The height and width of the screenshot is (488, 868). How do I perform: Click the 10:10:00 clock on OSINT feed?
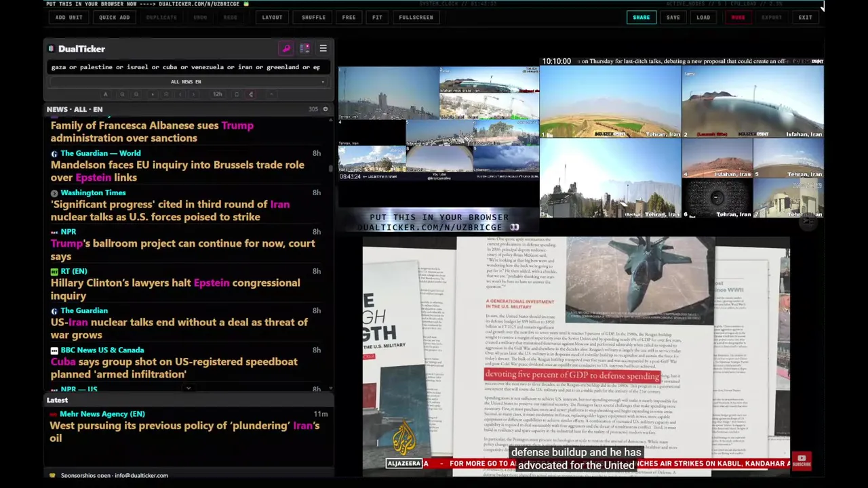pyautogui.click(x=556, y=61)
